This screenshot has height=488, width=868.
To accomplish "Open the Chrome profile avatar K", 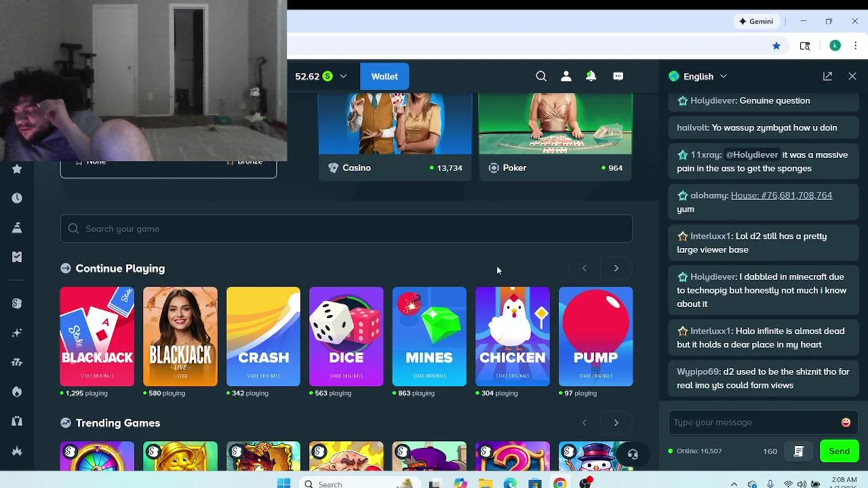I will coord(835,45).
